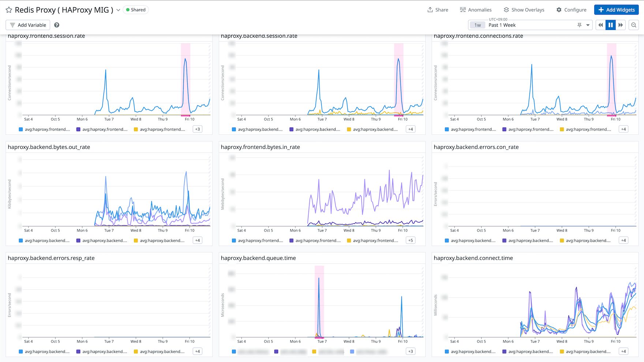Expand the Past 1 Week time range dropdown

[x=588, y=25]
